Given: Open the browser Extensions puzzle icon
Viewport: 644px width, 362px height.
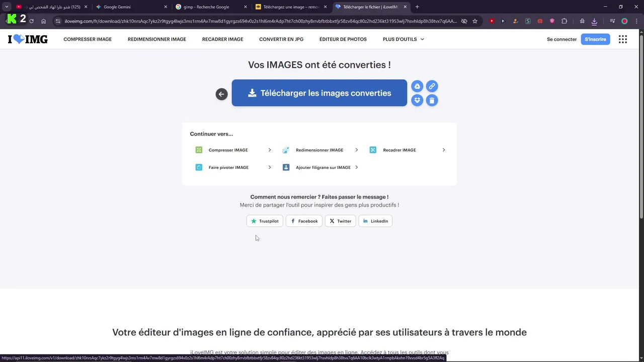Looking at the screenshot, I should pos(564,21).
